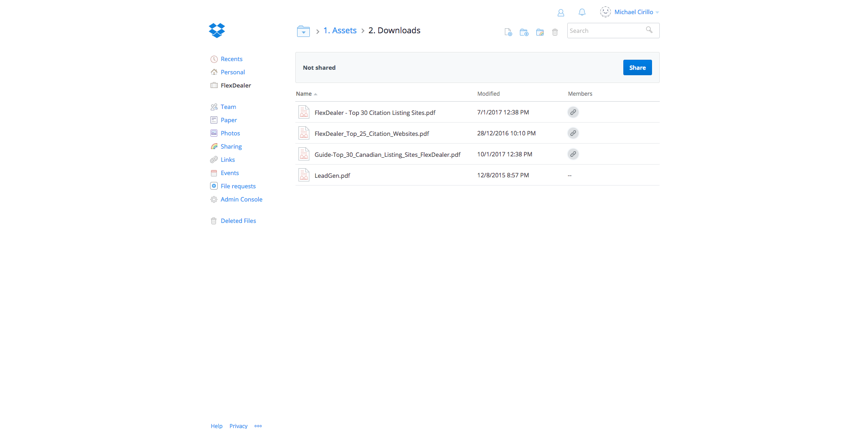868x429 pixels.
Task: Open Recents in the sidebar
Action: [x=231, y=59]
